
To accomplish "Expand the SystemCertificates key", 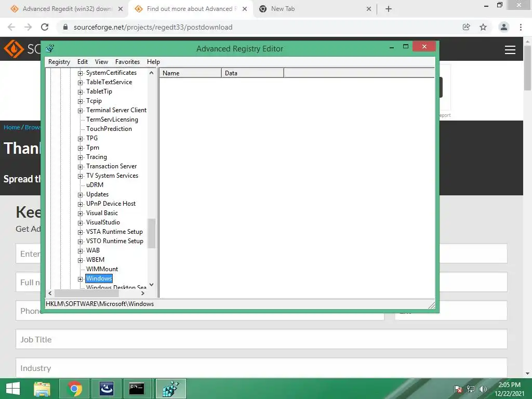I will click(x=80, y=73).
